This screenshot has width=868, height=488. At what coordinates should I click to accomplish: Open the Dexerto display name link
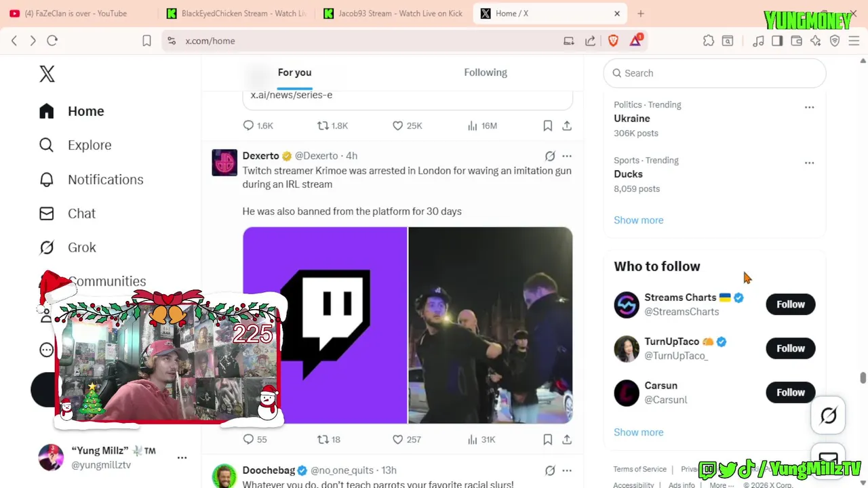(261, 156)
